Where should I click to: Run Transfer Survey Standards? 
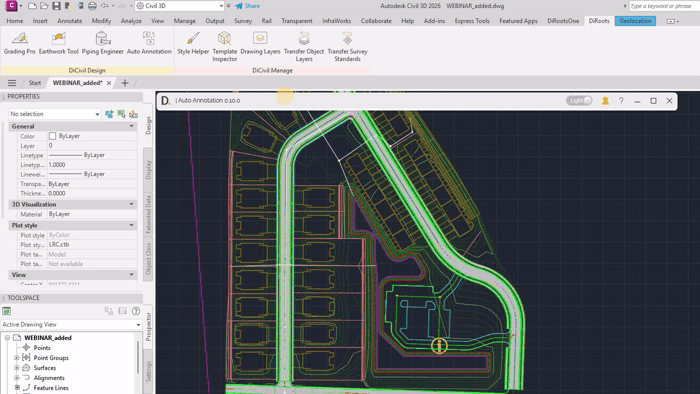(347, 46)
